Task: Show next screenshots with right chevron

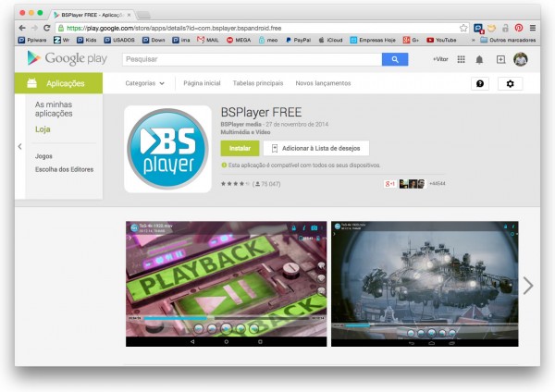Action: point(528,285)
